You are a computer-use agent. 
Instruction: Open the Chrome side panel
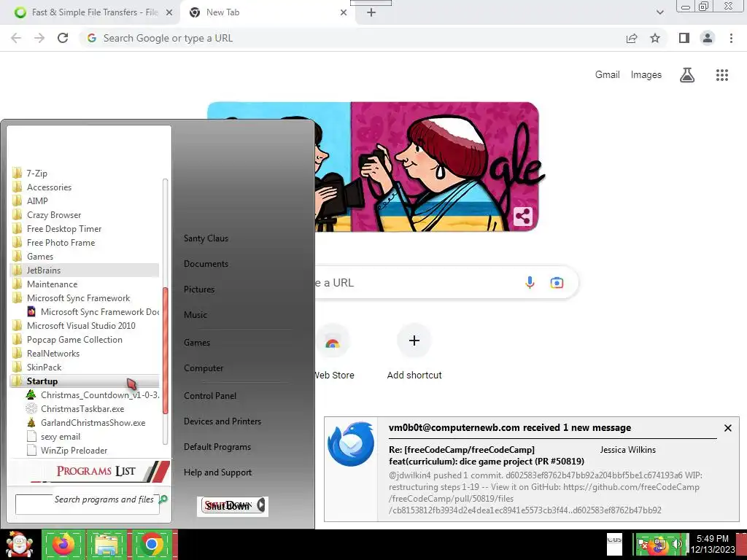click(684, 38)
